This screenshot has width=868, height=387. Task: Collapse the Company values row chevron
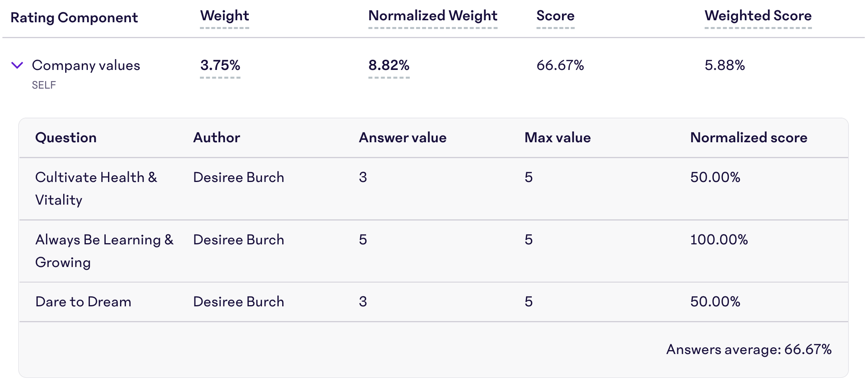(17, 65)
